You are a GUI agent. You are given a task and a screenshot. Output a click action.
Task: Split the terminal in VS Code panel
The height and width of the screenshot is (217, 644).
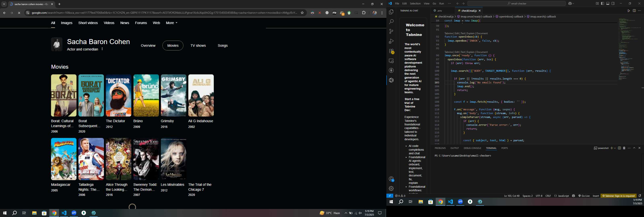(619, 148)
